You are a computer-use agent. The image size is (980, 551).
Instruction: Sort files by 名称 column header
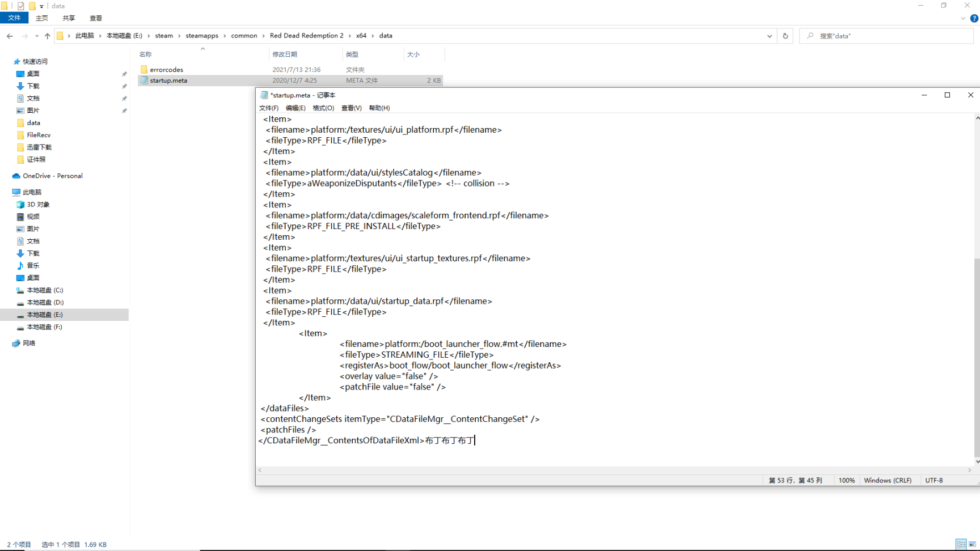[x=146, y=54]
